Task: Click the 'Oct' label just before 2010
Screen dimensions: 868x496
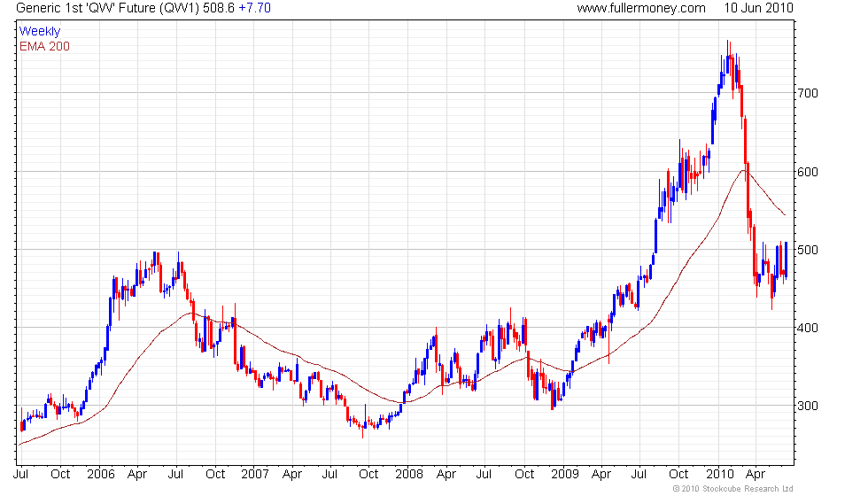Action: (678, 475)
